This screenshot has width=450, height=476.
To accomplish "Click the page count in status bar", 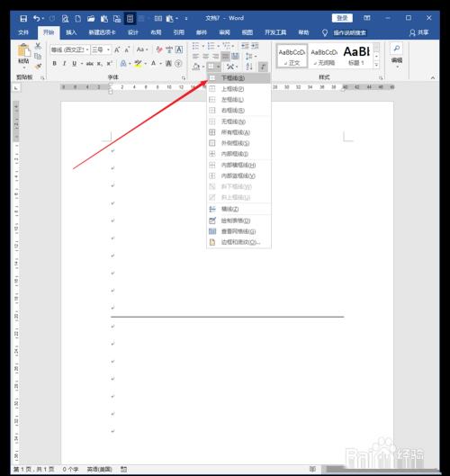I will point(34,470).
